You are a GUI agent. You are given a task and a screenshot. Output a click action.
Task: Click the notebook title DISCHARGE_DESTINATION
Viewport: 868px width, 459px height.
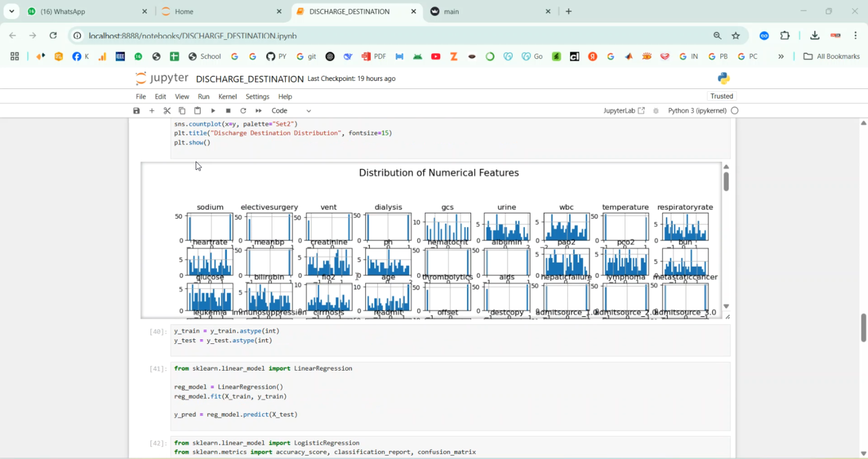point(249,79)
